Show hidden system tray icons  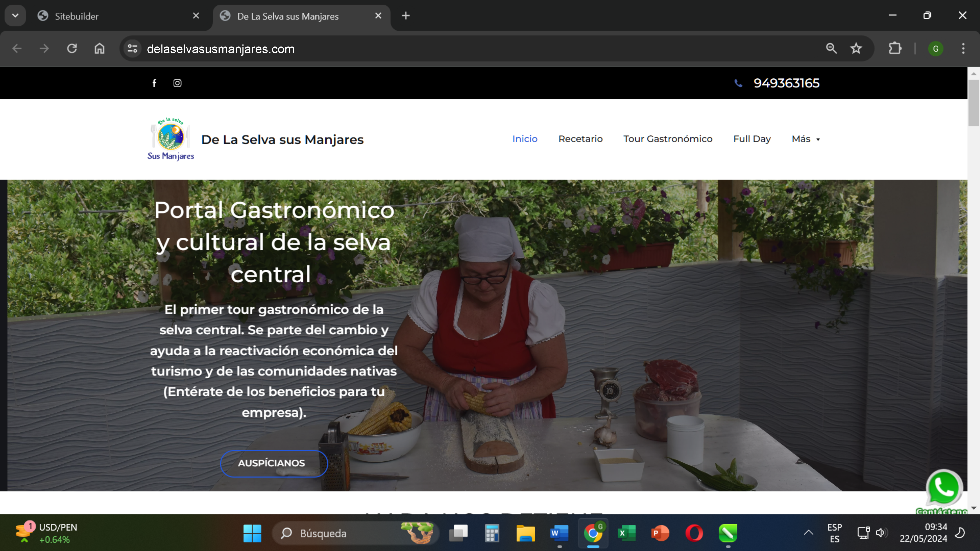[x=808, y=533]
